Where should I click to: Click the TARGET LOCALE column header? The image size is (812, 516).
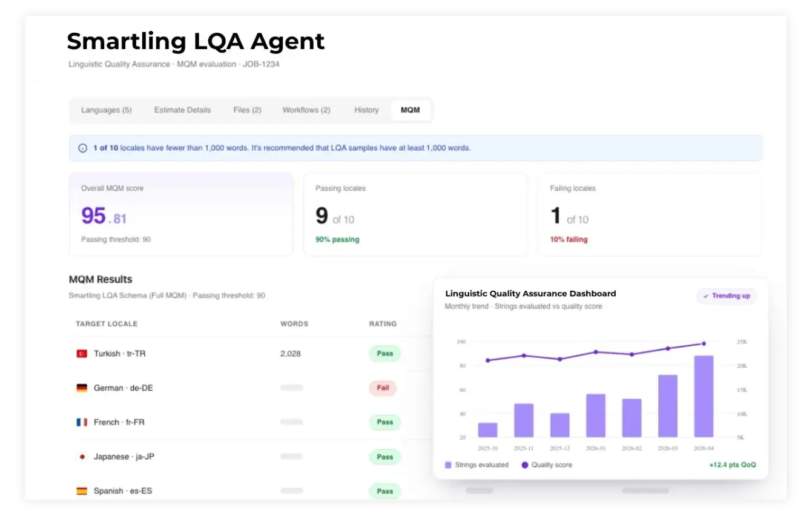107,324
